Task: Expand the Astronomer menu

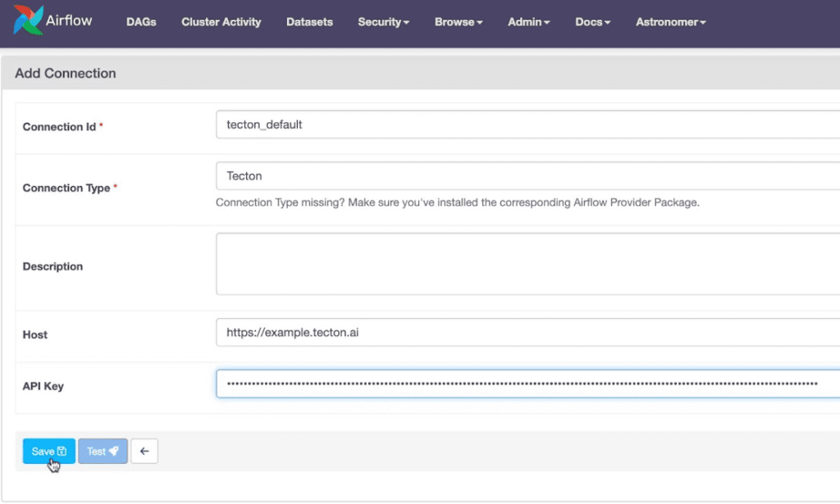Action: [670, 22]
